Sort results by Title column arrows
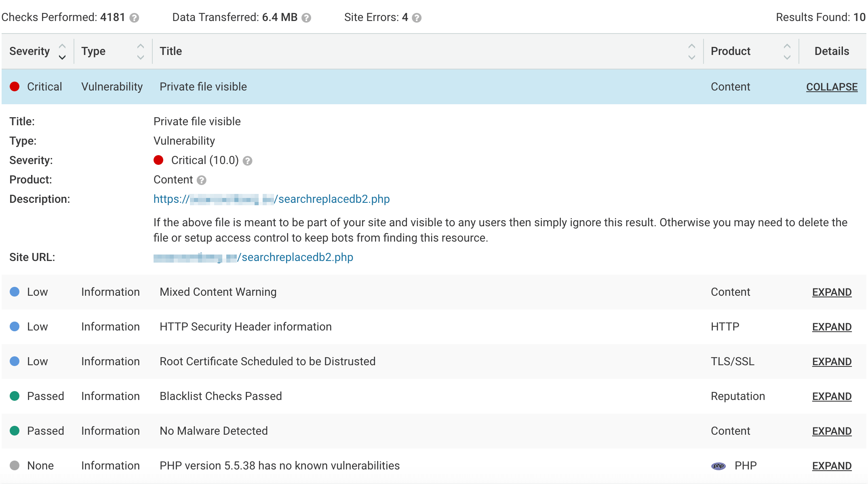 coord(691,51)
